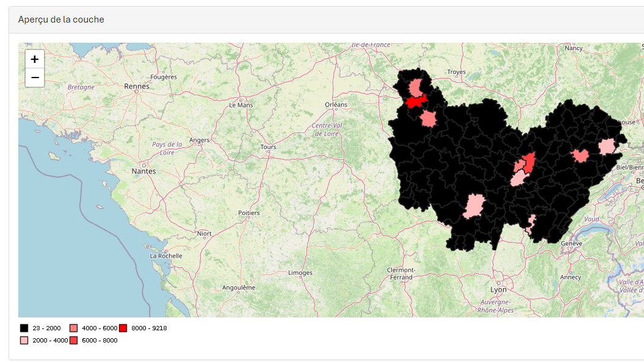Click the black 23 - 2000 legend swatch
Image resolution: width=644 pixels, height=362 pixels.
(24, 328)
